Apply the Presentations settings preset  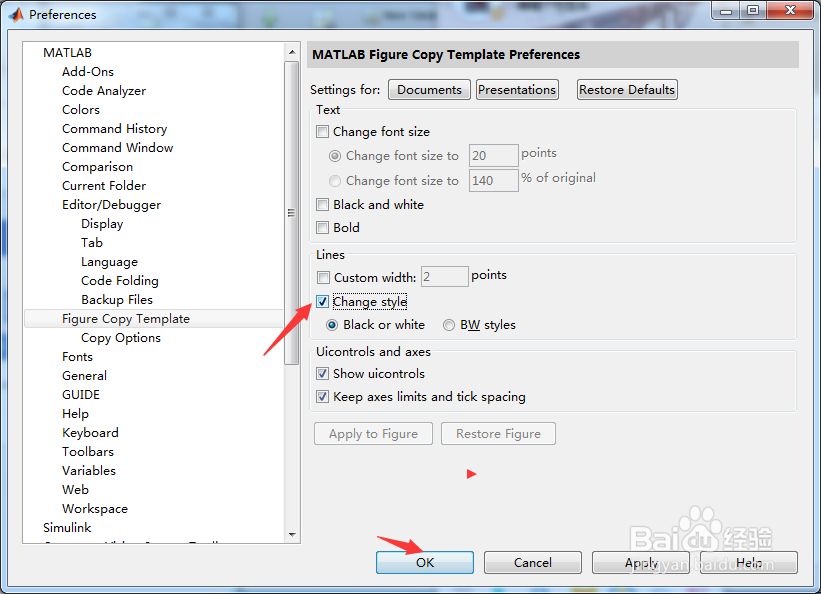(517, 90)
